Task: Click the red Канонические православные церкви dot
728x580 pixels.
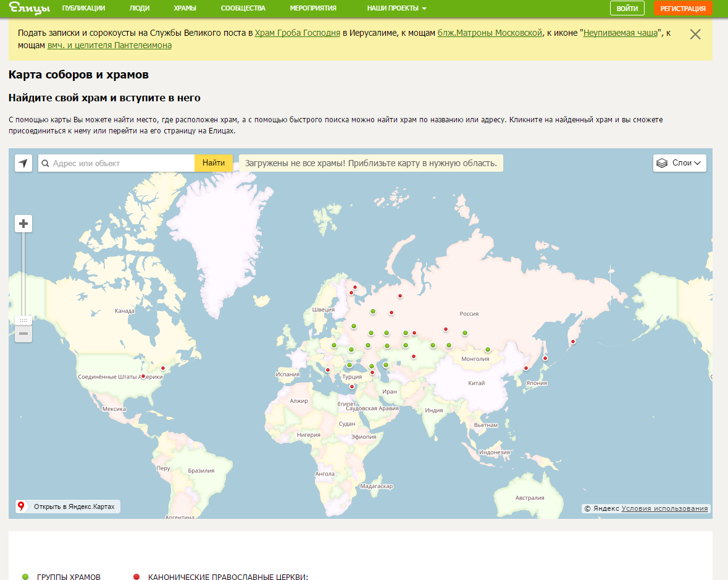Action: 136,577
